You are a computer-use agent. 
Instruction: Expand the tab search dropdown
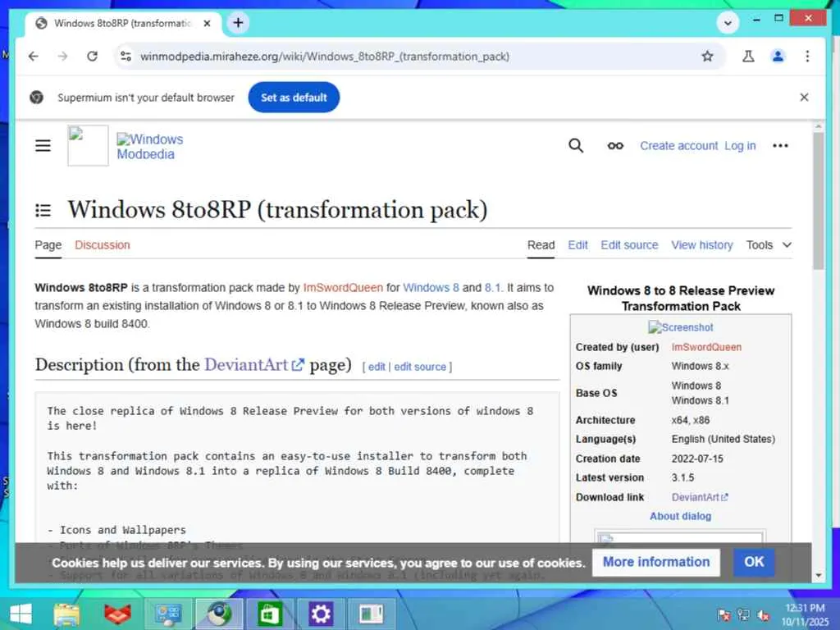[x=728, y=23]
